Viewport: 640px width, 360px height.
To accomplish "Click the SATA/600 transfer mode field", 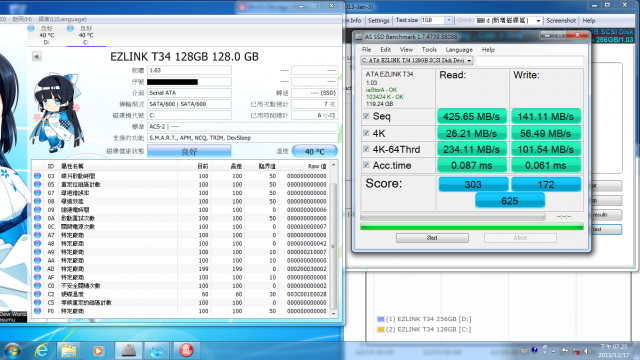I will (x=189, y=104).
